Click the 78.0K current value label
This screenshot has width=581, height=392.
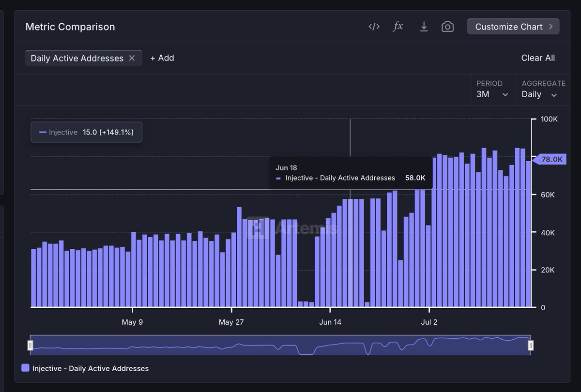click(x=550, y=159)
